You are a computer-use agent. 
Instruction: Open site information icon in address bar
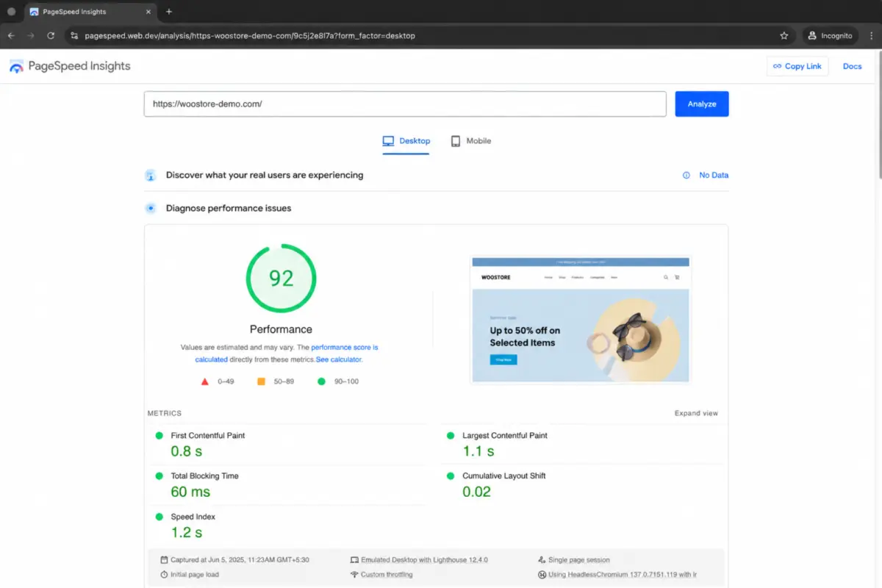pyautogui.click(x=74, y=35)
